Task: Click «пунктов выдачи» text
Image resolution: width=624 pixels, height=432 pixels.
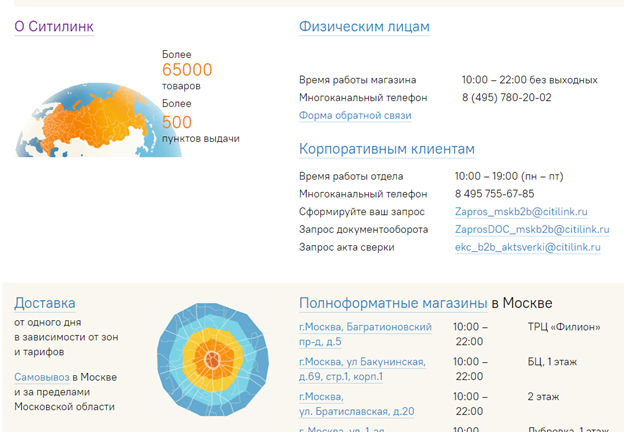Action: click(x=201, y=139)
